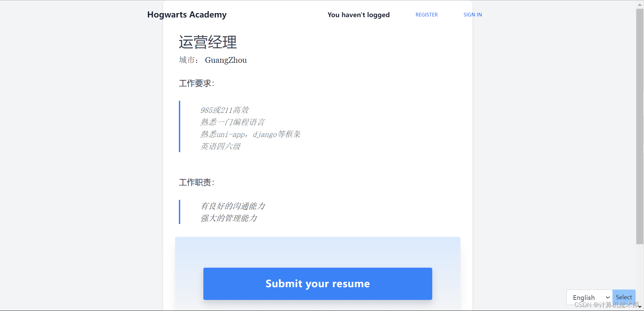Click the Hogwarts Academy site title
This screenshot has width=644, height=311.
pos(187,14)
